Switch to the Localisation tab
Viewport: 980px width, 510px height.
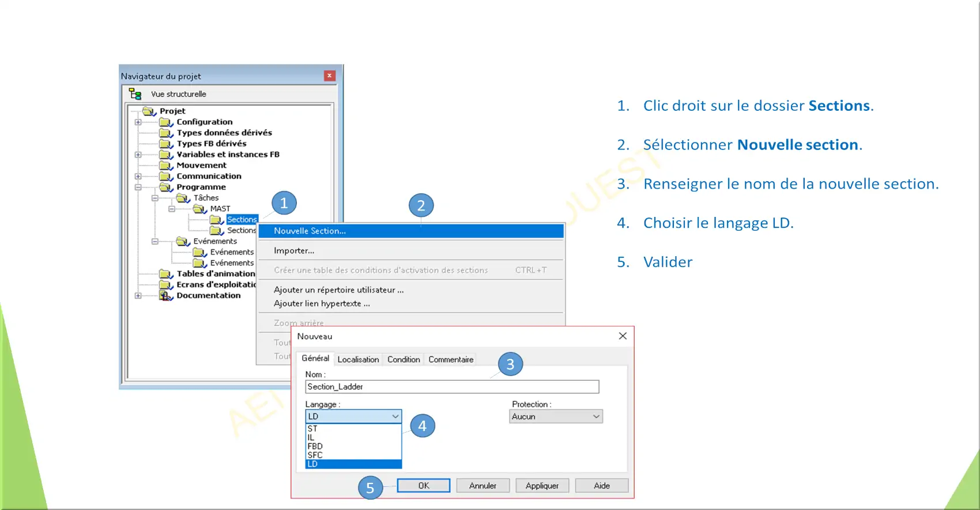click(358, 359)
